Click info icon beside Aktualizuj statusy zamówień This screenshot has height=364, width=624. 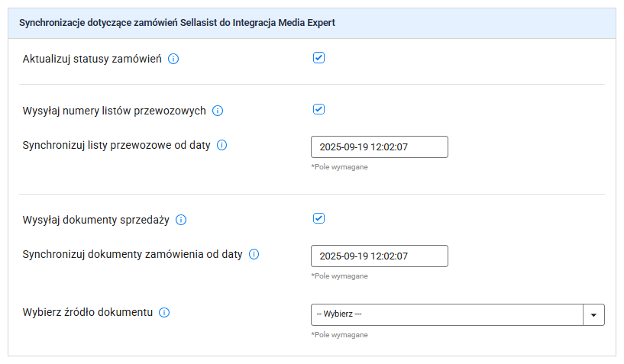pos(173,59)
